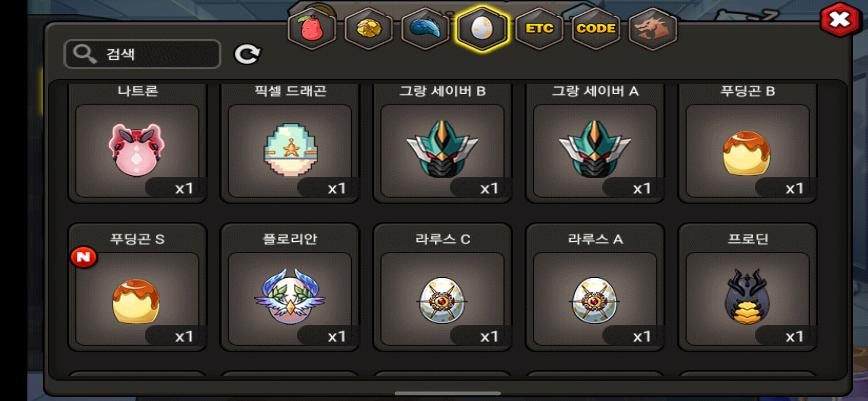The width and height of the screenshot is (868, 401).
Task: Select the 픽셀 드래곤 egg item
Action: click(290, 143)
